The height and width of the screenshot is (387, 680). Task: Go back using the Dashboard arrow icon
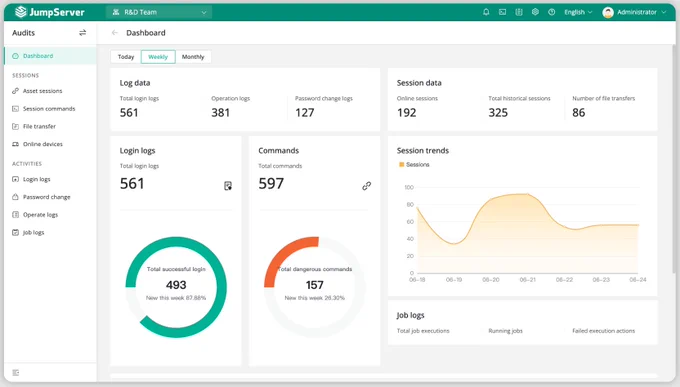[114, 33]
